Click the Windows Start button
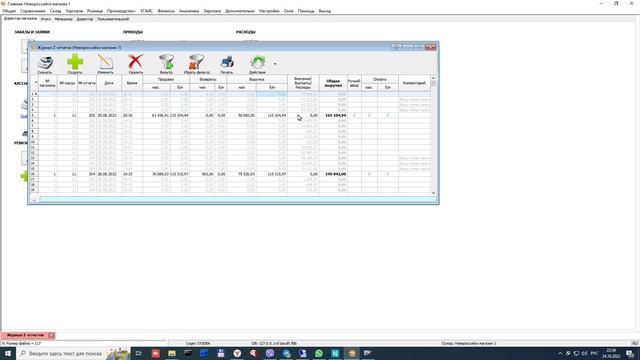 [x=7, y=353]
